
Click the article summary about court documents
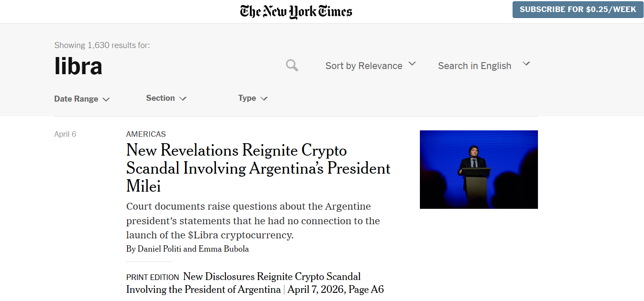point(253,221)
